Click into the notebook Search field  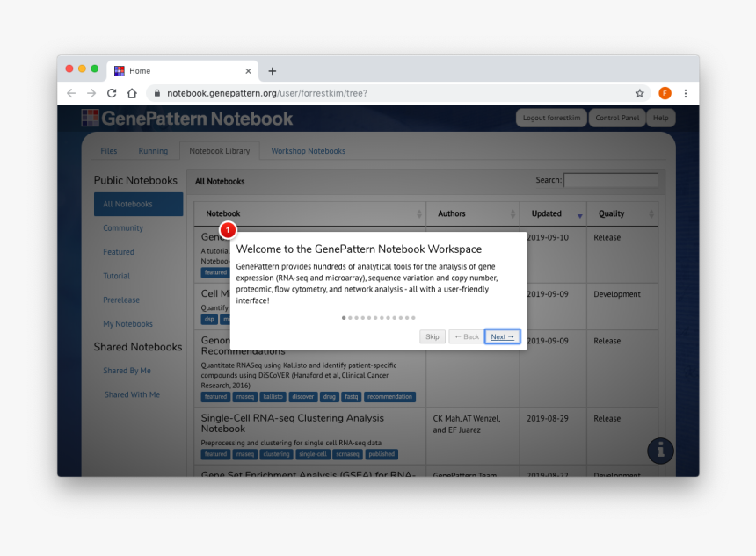[611, 180]
